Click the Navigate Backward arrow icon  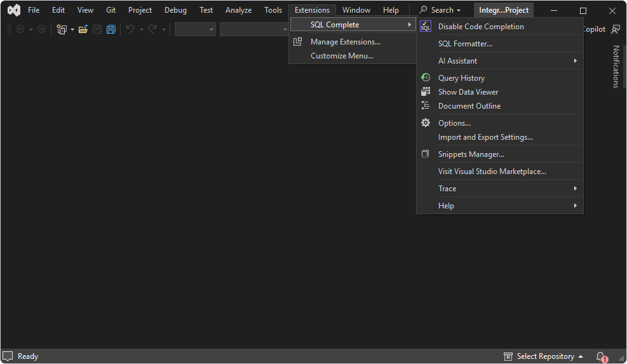(20, 29)
